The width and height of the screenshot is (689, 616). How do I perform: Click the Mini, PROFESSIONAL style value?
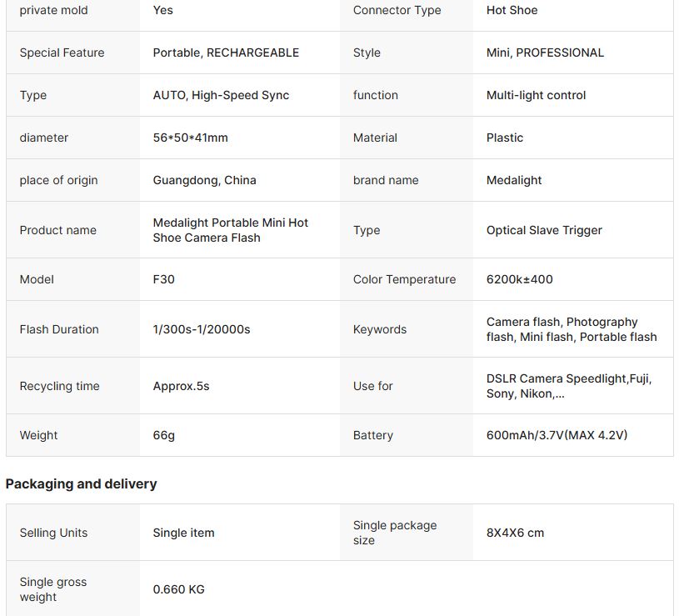[x=545, y=53]
